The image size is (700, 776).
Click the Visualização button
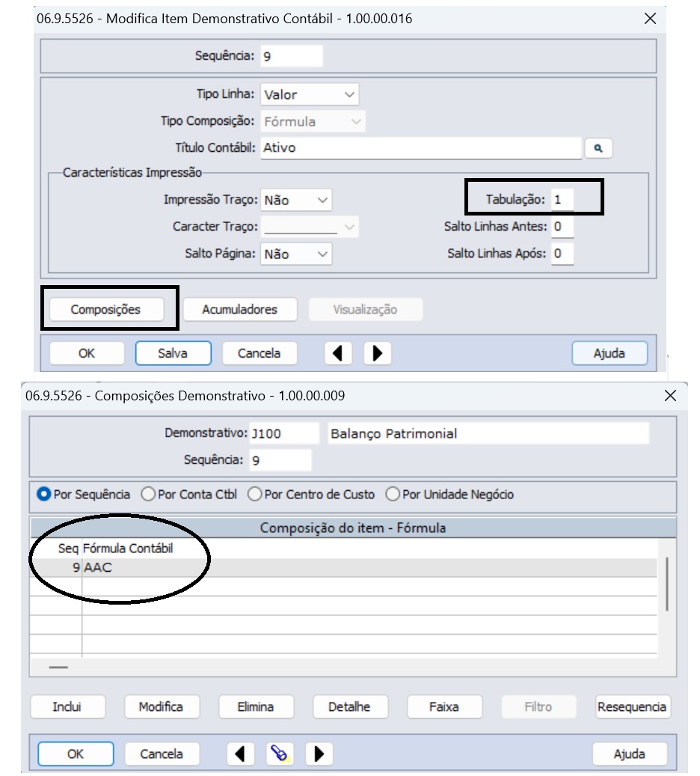click(366, 310)
